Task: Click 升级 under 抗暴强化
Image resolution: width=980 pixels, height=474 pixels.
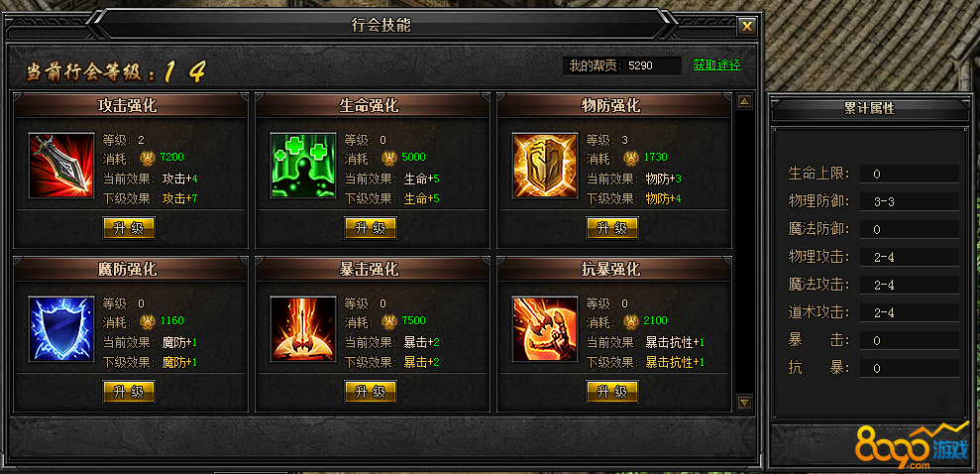Action: point(612,392)
